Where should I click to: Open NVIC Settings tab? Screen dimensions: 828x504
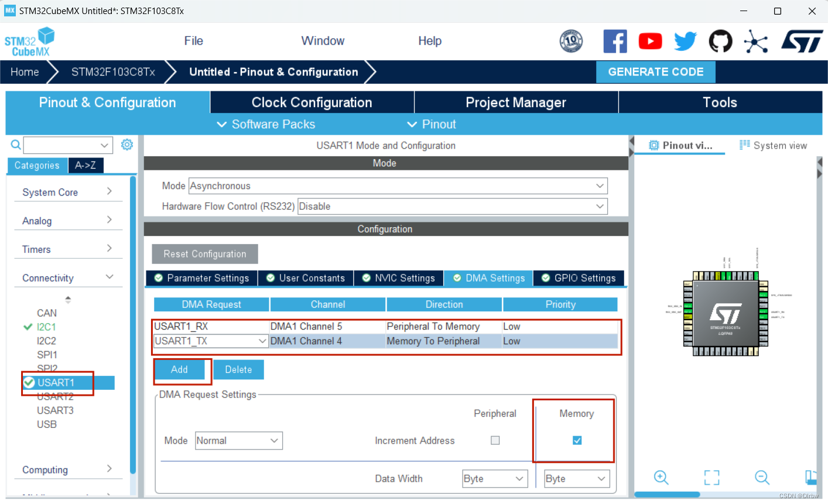[399, 278]
